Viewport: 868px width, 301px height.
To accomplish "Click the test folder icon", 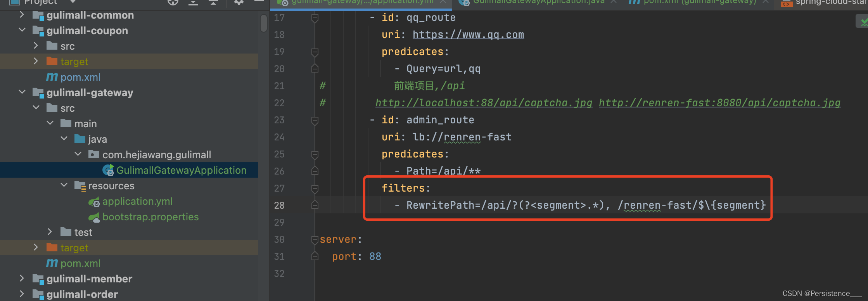I will 66,232.
